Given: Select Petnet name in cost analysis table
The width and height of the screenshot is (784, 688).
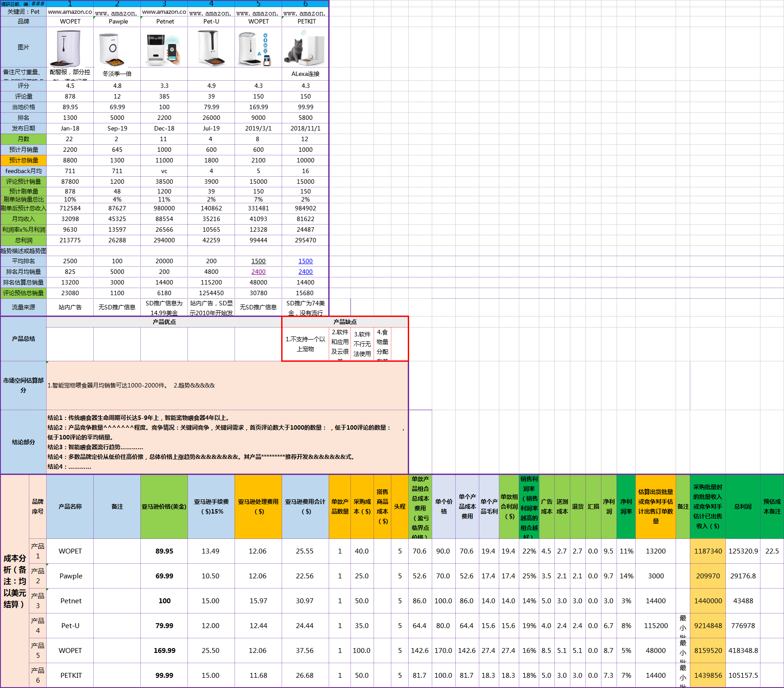Looking at the screenshot, I should 71,601.
